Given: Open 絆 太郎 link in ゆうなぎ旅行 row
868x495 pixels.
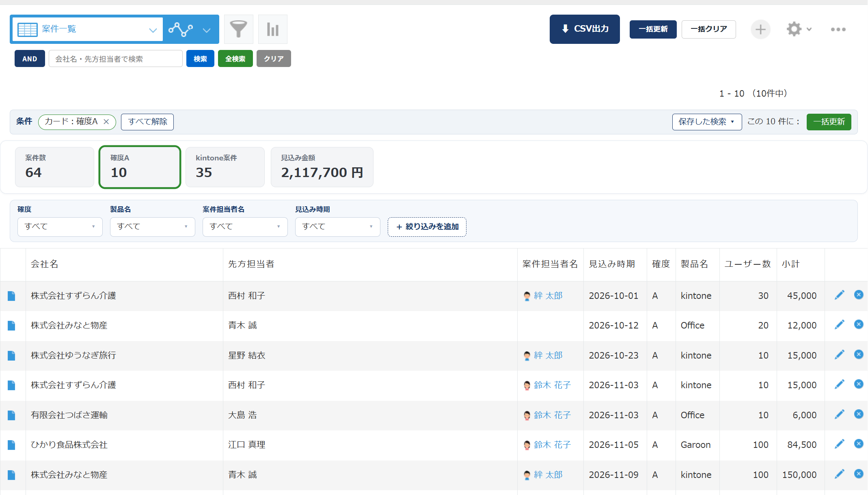Looking at the screenshot, I should click(x=548, y=355).
